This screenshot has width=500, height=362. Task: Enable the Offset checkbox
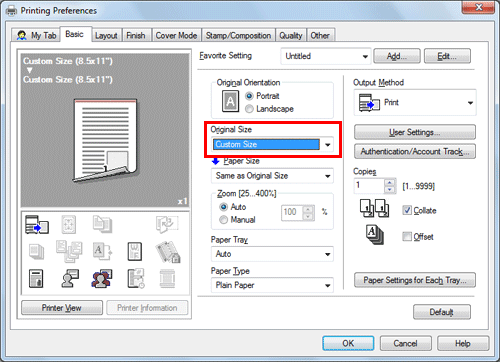(407, 236)
